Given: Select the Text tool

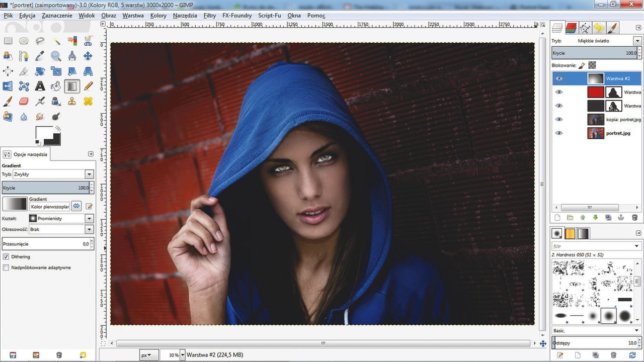Looking at the screenshot, I should pyautogui.click(x=40, y=86).
